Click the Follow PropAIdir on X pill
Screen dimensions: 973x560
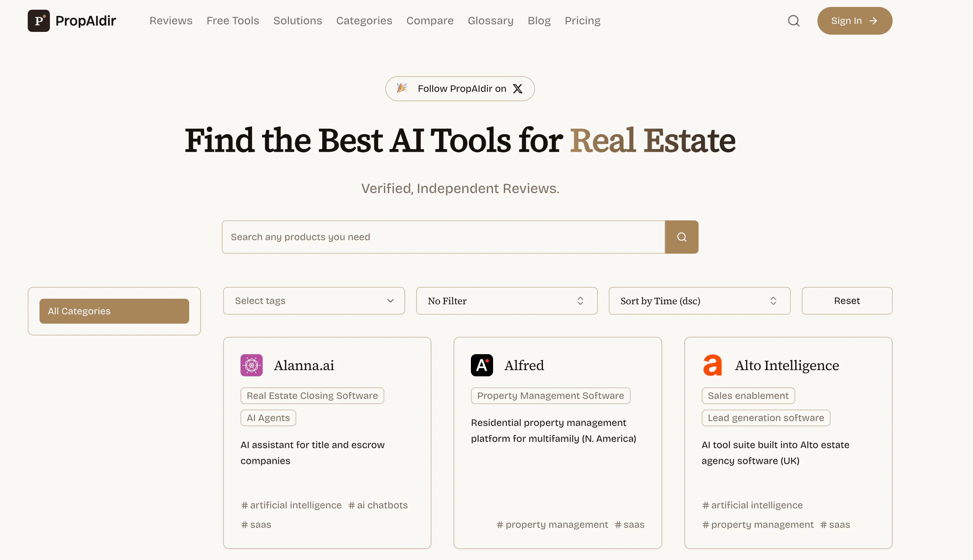tap(460, 89)
